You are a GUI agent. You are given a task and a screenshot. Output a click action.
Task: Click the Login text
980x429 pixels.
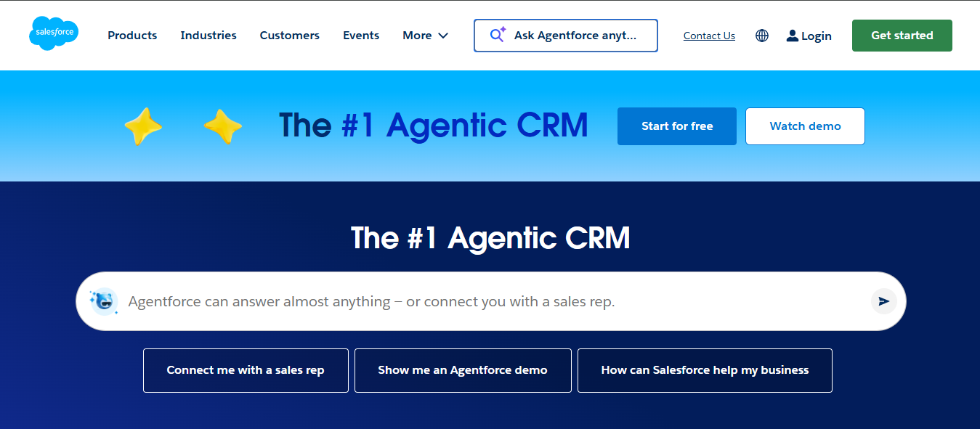tap(817, 36)
